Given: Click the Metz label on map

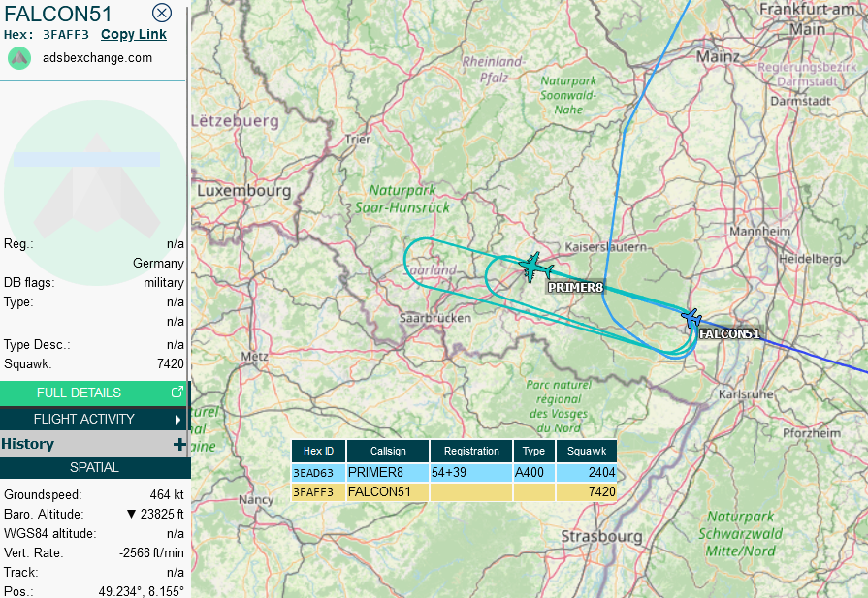Looking at the screenshot, I should click(x=255, y=357).
